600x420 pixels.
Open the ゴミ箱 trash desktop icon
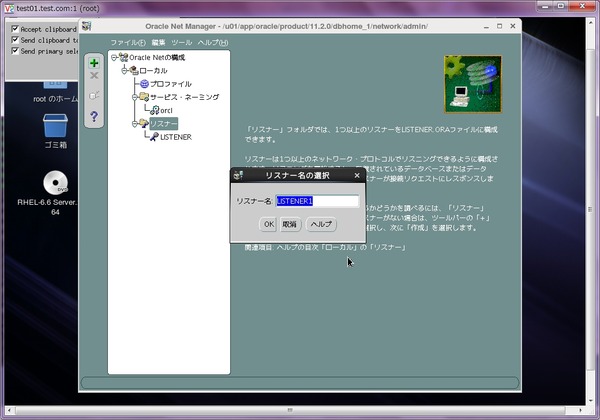[55, 125]
